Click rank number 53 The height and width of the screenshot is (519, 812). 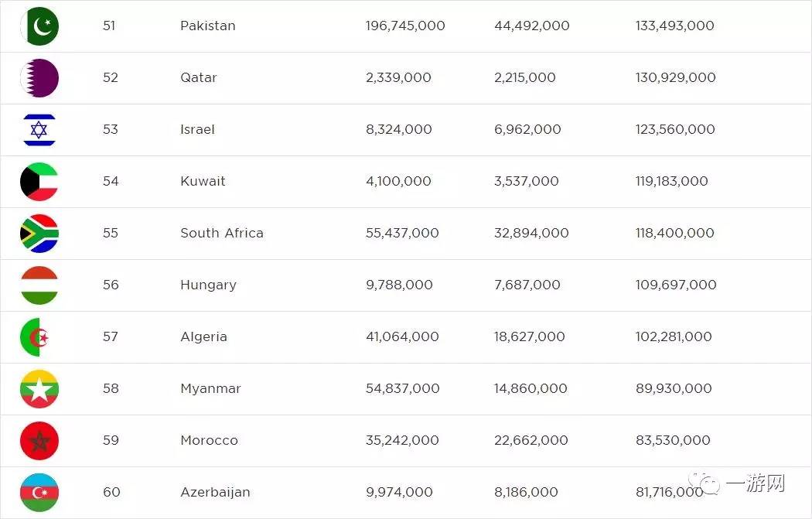(111, 129)
